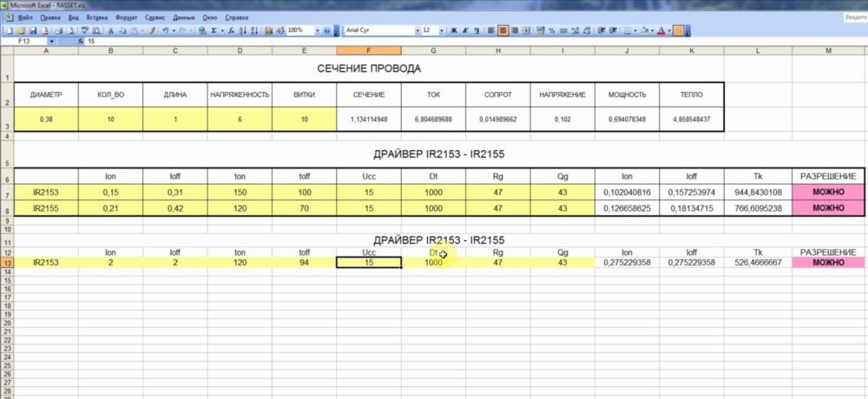Toggle bold formatting (Ж)

click(x=453, y=30)
